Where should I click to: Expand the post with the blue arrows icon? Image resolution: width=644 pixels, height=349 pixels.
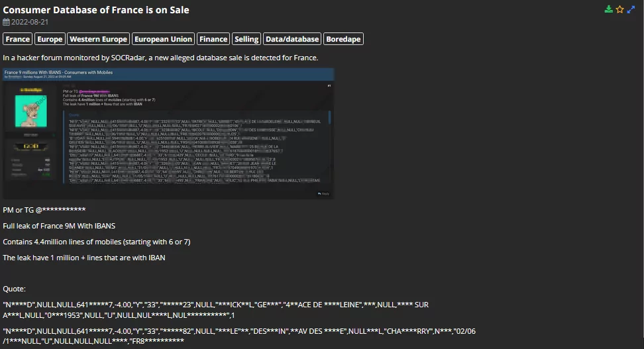point(631,9)
